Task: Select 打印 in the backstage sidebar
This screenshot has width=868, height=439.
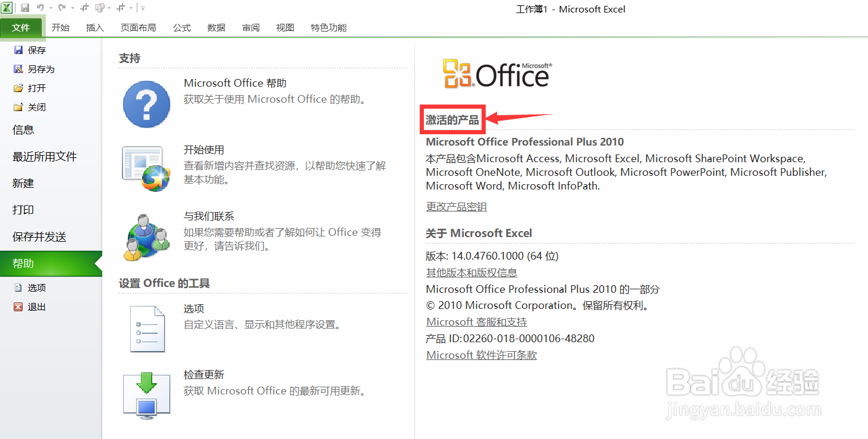Action: coord(23,210)
